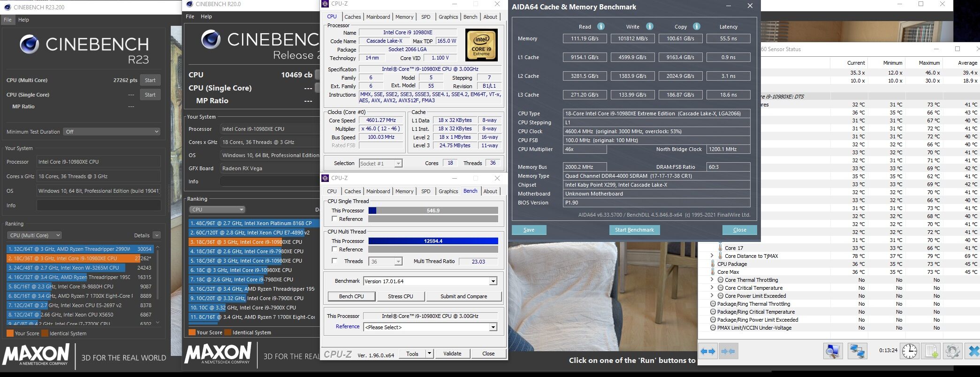Toggle the Threads checkbox in CPU-Z Bench
Viewport: 980px width, 377px height.
tap(334, 261)
